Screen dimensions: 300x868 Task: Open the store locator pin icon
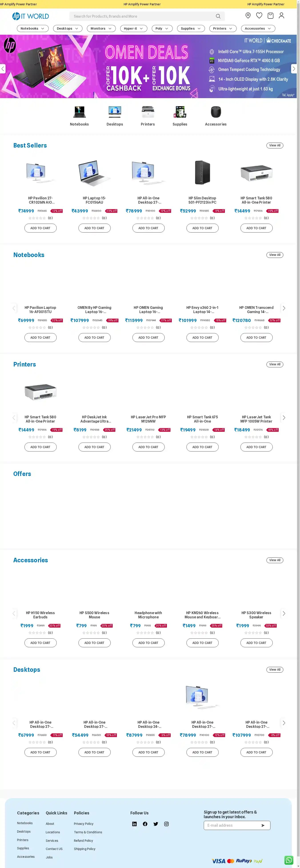(248, 16)
